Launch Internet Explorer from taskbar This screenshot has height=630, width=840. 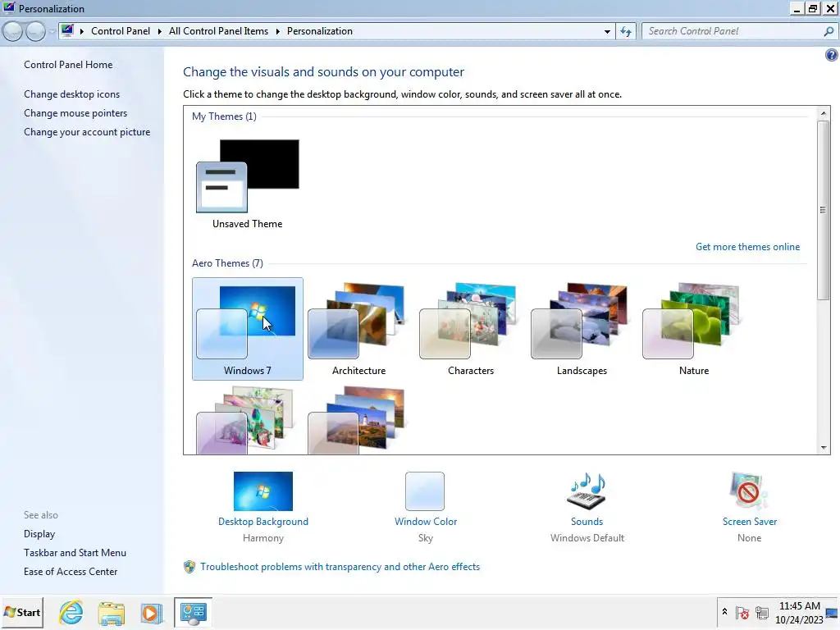point(71,612)
